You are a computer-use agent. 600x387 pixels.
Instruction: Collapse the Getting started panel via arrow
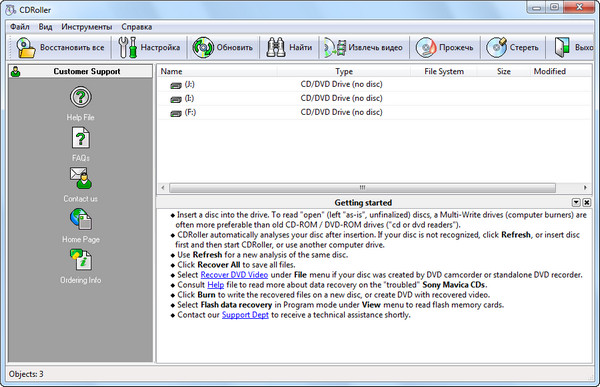576,202
